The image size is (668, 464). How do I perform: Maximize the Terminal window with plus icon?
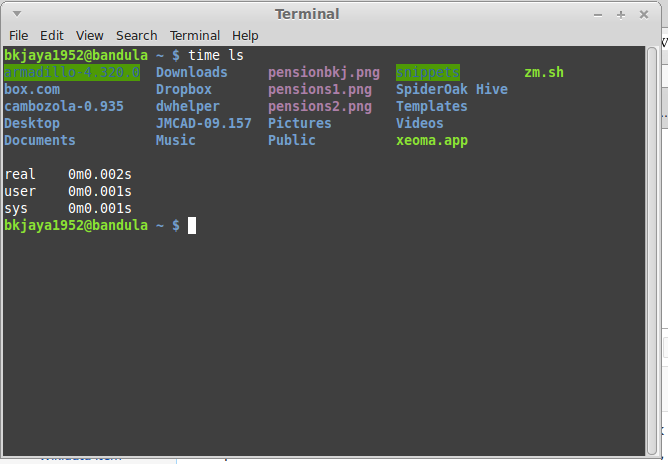[x=621, y=15]
